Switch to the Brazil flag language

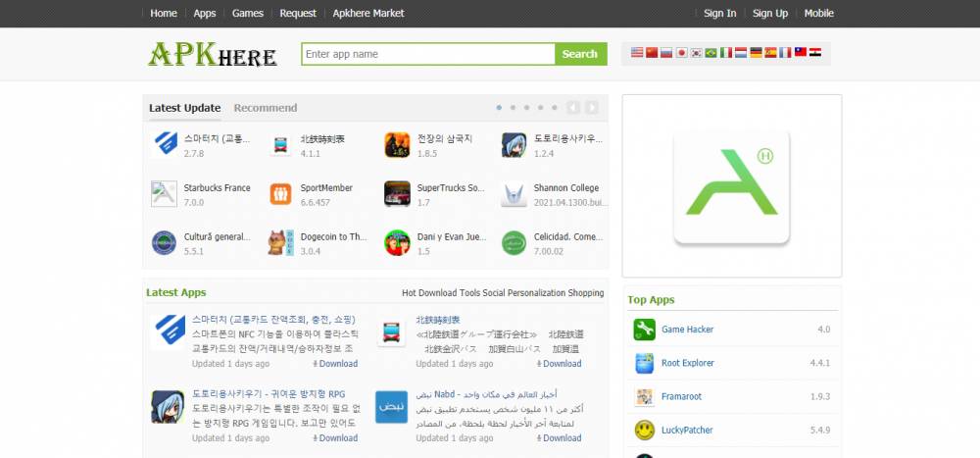[x=710, y=53]
